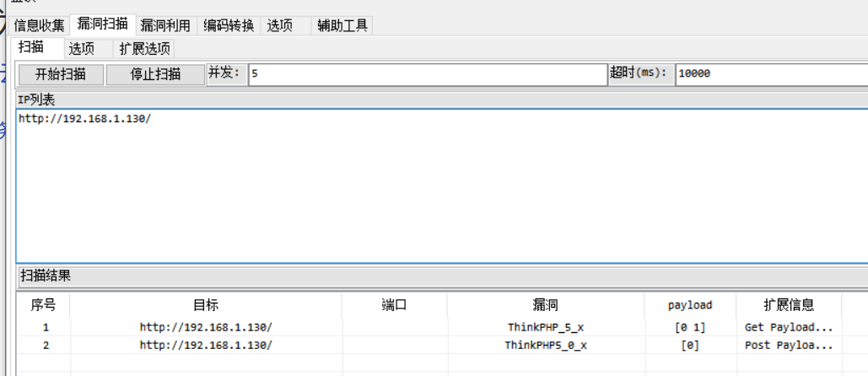The image size is (868, 376).
Task: Click the 扩展信息 column header
Action: click(789, 304)
